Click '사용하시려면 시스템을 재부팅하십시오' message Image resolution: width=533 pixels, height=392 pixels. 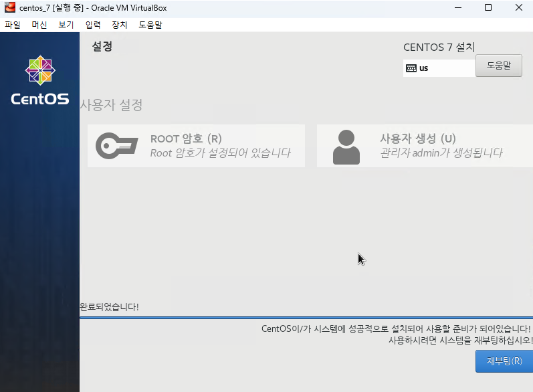tap(461, 340)
